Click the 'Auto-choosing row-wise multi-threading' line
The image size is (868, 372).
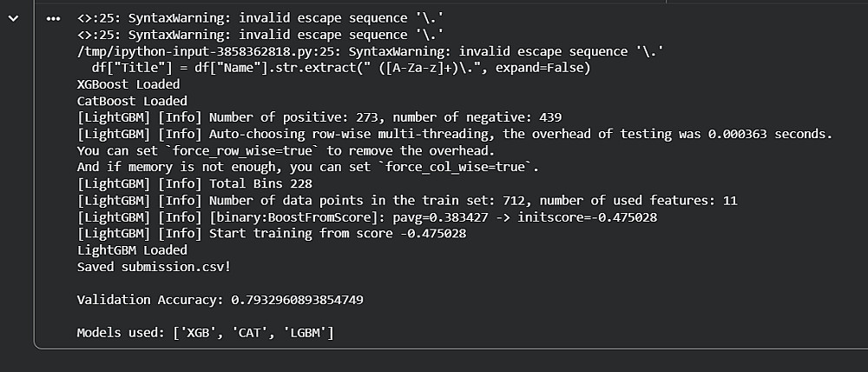(x=451, y=134)
